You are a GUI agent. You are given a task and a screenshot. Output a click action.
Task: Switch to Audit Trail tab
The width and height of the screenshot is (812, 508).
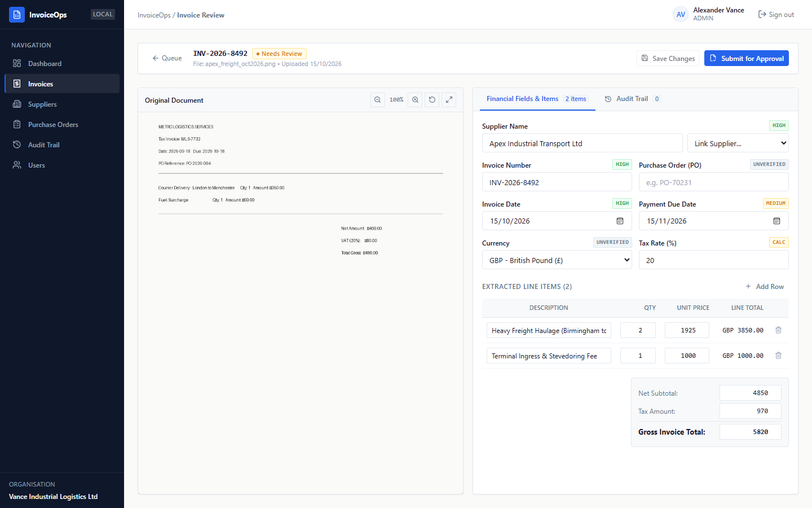pos(632,99)
